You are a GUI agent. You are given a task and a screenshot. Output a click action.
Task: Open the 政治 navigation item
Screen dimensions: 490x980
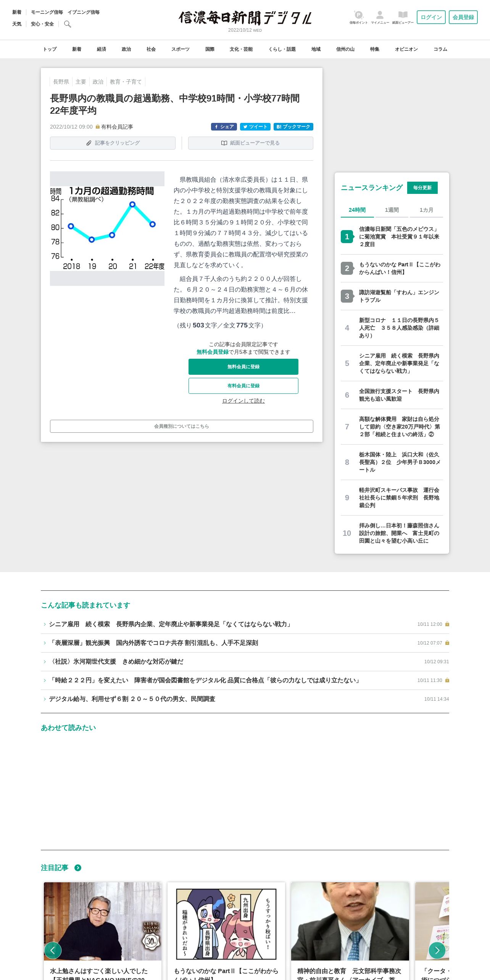click(x=126, y=49)
